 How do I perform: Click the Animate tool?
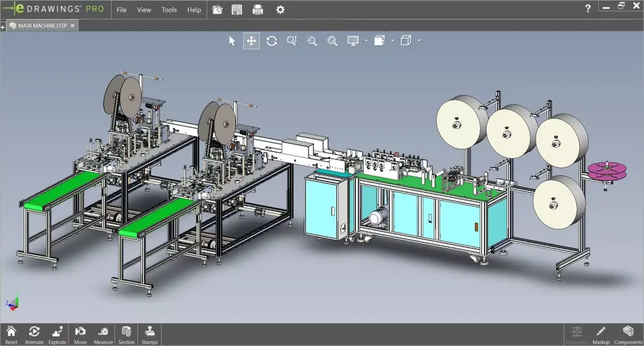34,335
